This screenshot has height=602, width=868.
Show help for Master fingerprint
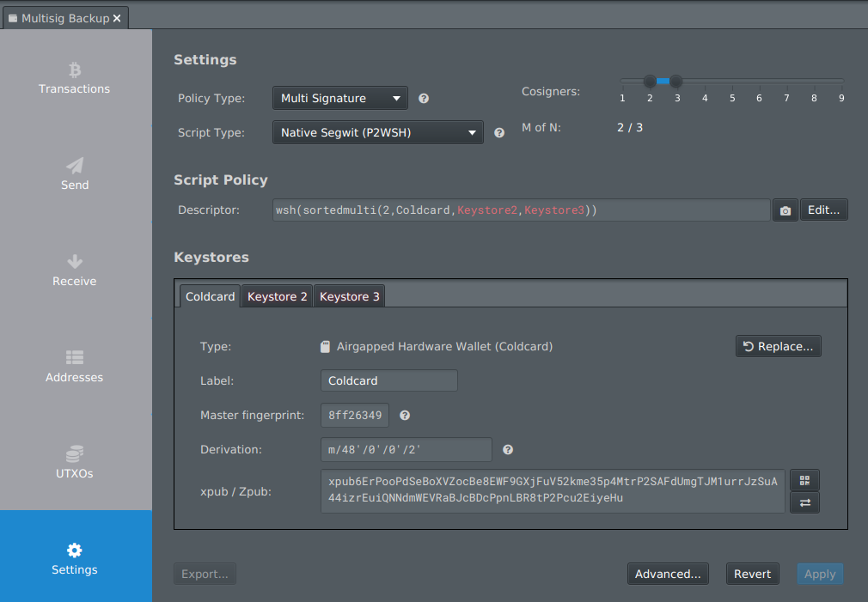point(405,416)
